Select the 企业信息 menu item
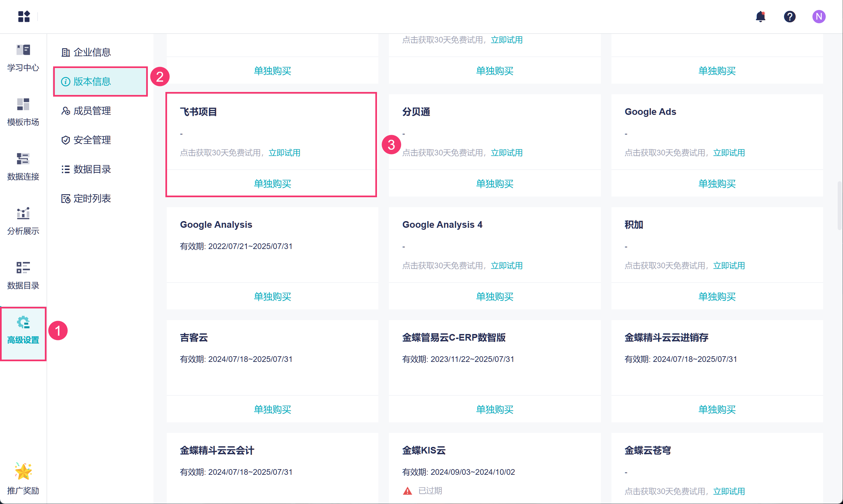This screenshot has height=504, width=843. 92,52
